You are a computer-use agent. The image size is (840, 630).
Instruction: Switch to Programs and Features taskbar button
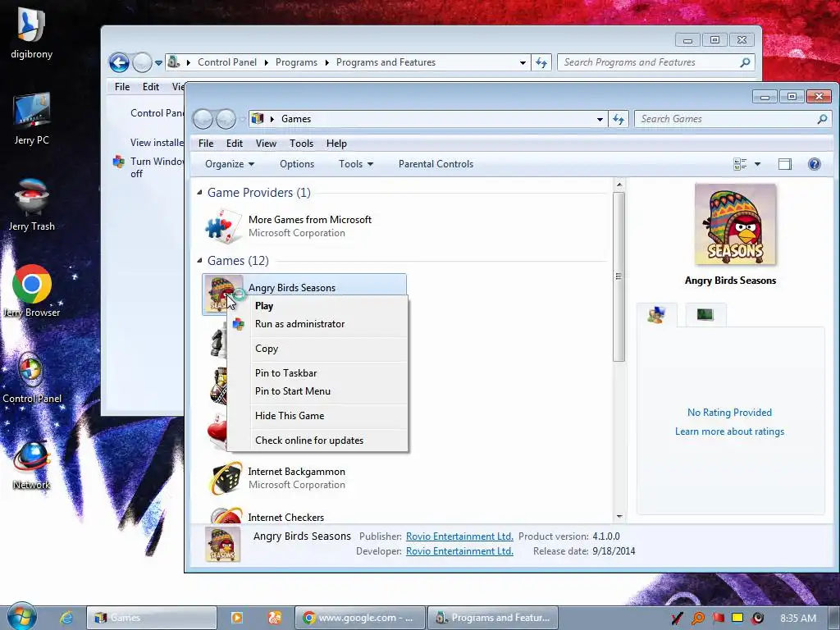493,618
